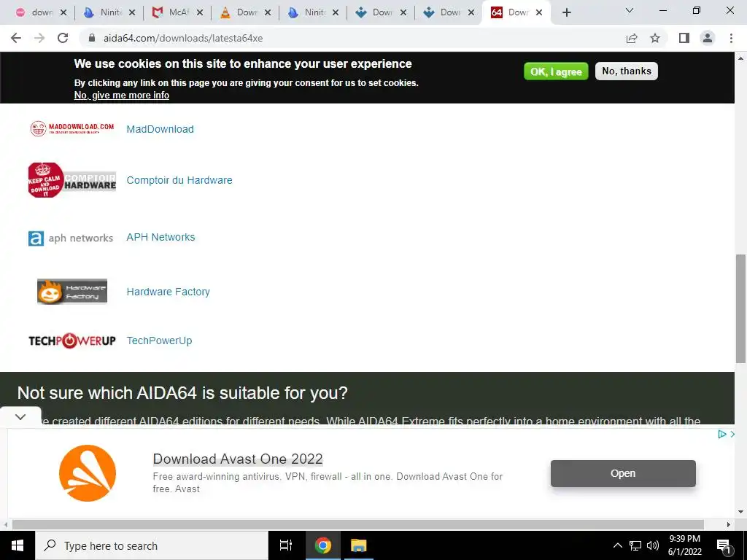Click the Comptoir Hardware logo
This screenshot has width=747, height=560.
coord(72,180)
